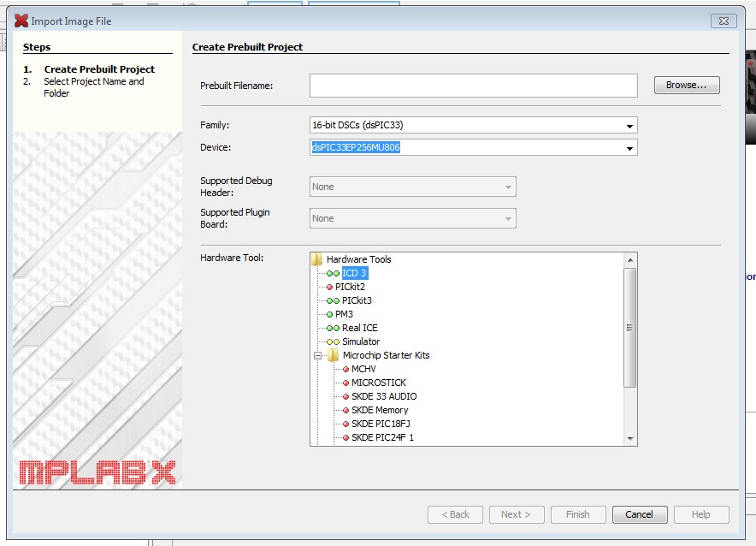756x546 pixels.
Task: Click the Microchip Starter Kits folder icon
Action: tap(334, 356)
